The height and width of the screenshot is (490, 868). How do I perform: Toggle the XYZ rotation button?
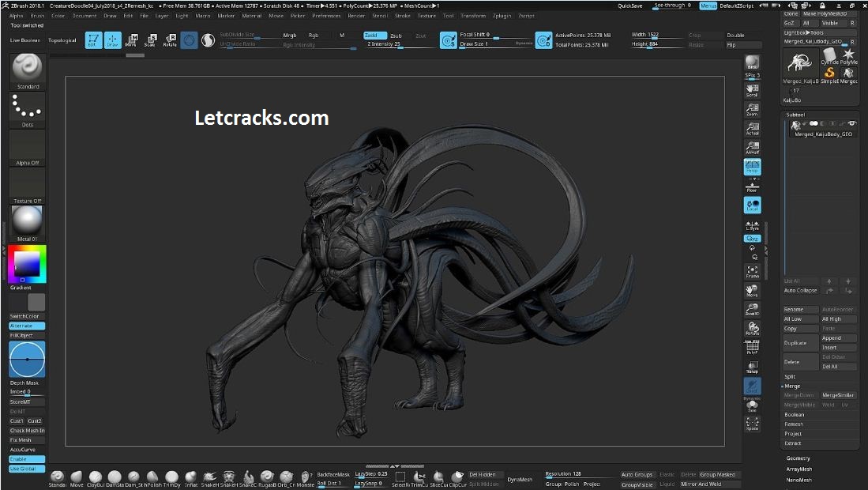coord(752,239)
